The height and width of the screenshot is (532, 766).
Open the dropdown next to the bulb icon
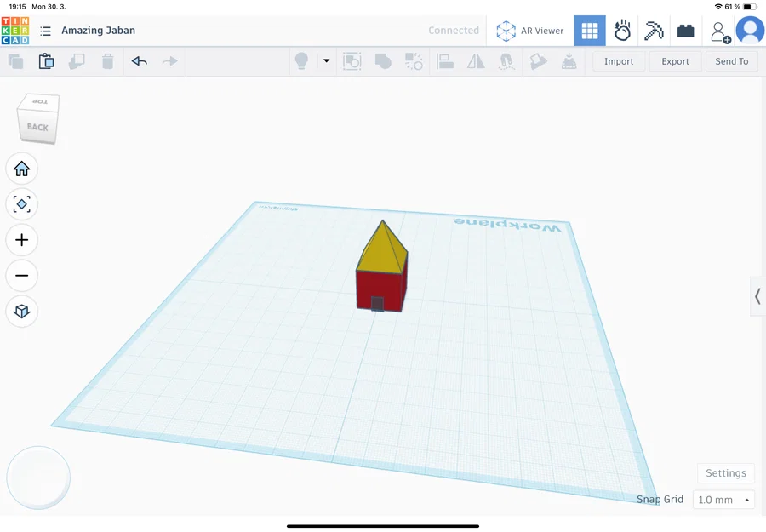click(326, 60)
